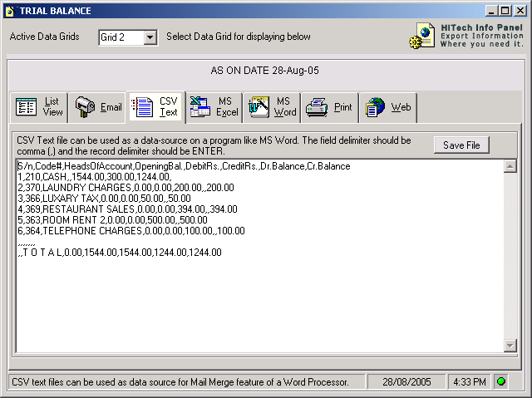Screen dimensions: 532x398
Task: Click the green status indicator light
Action: tap(500, 381)
